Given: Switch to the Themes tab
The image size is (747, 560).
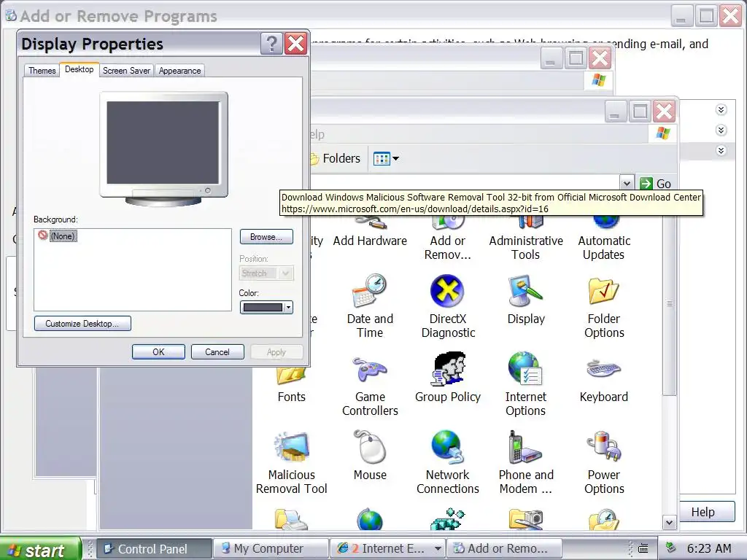Looking at the screenshot, I should click(x=42, y=71).
